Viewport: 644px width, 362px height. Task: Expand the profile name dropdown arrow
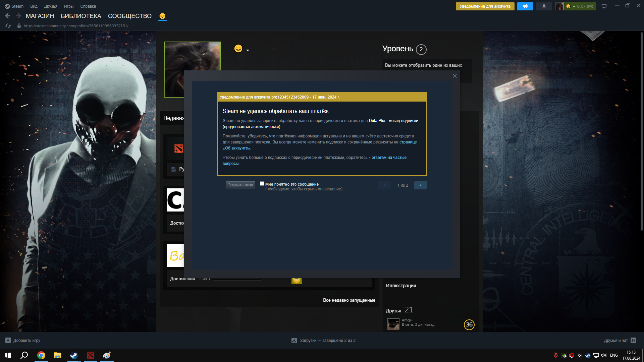point(248,50)
